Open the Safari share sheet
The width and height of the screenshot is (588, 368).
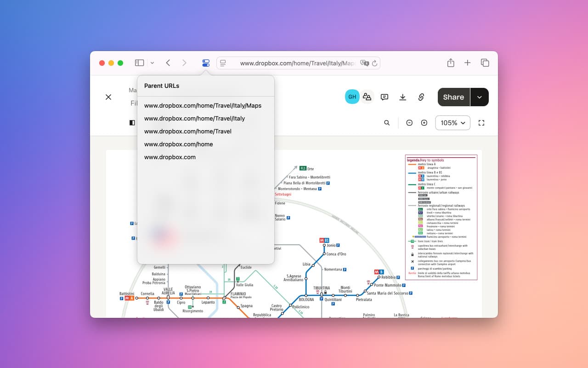(x=451, y=63)
